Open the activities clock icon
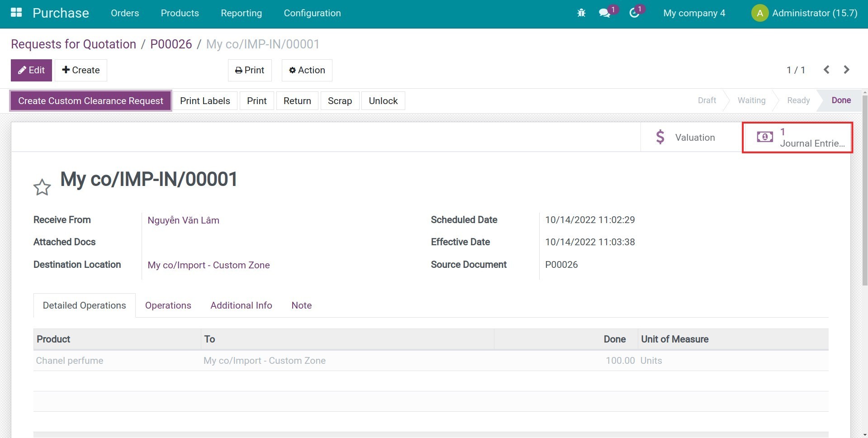The height and width of the screenshot is (438, 868). (634, 13)
